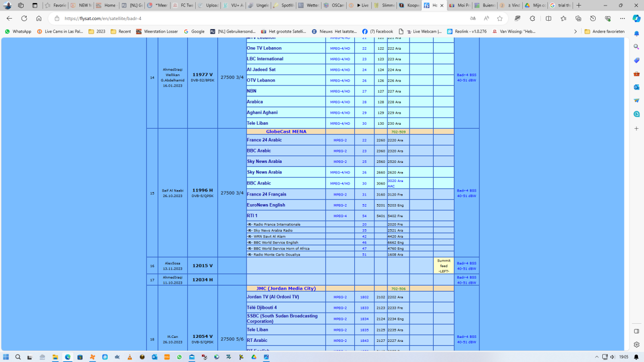Toggle split screen view icon
Viewport: 644px width, 362px height.
pos(548,18)
